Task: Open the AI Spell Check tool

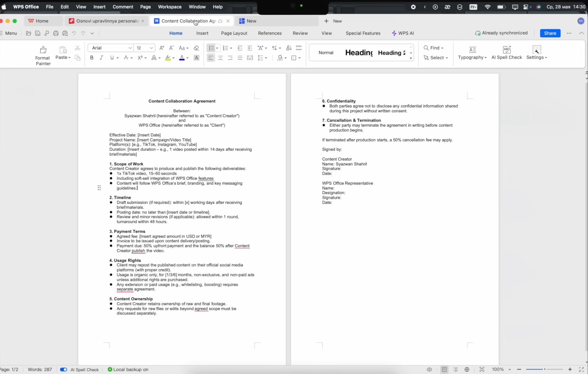Action: click(506, 52)
